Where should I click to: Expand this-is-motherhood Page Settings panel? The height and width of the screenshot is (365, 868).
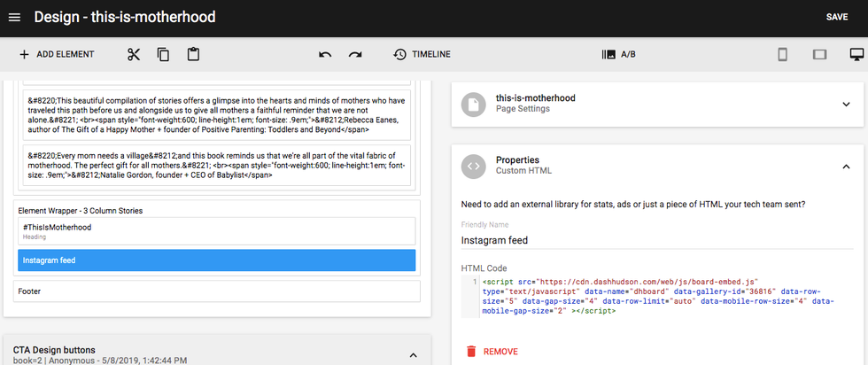[846, 104]
